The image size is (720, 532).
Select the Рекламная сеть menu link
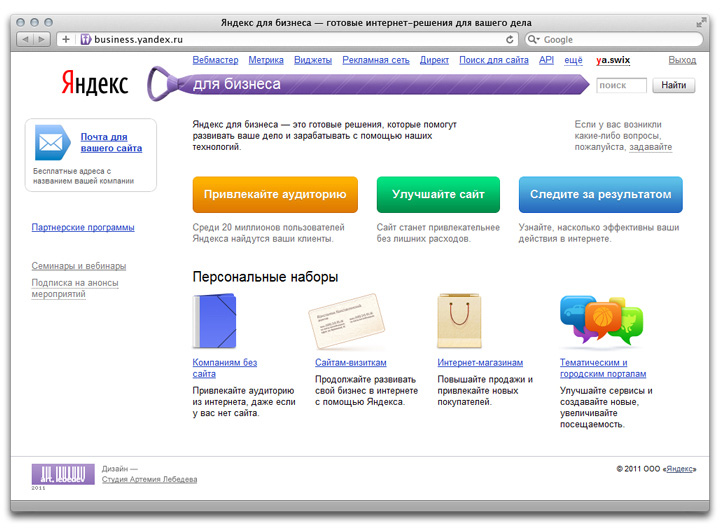[376, 60]
